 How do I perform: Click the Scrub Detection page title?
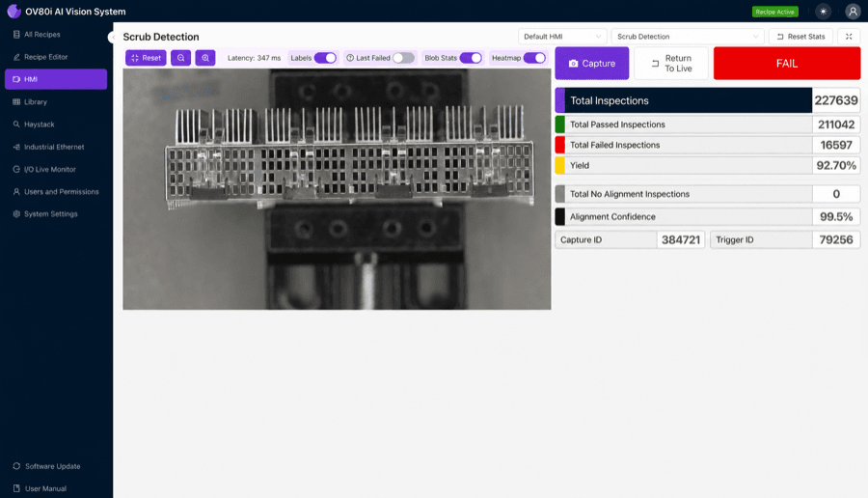[x=161, y=37]
